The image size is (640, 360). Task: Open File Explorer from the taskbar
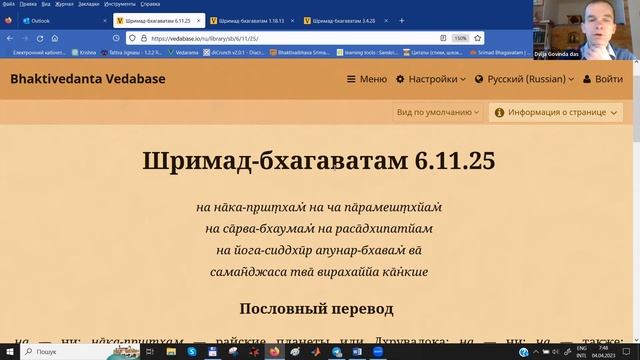(171, 351)
